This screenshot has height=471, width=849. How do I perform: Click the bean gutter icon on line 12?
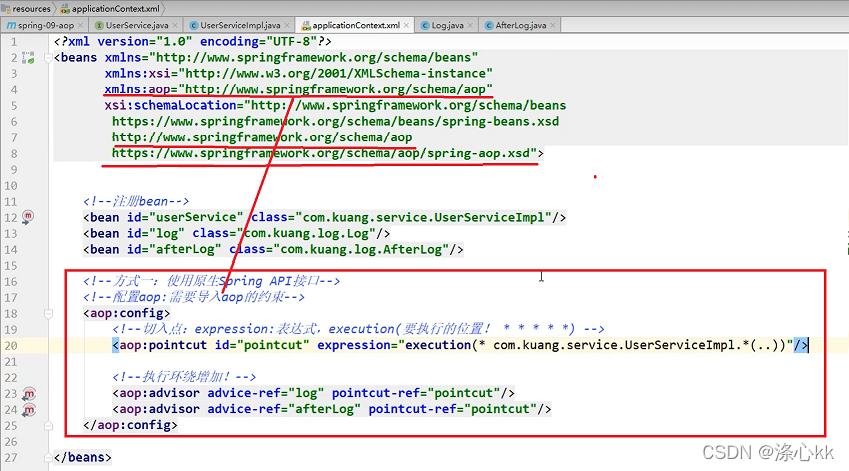[x=28, y=217]
